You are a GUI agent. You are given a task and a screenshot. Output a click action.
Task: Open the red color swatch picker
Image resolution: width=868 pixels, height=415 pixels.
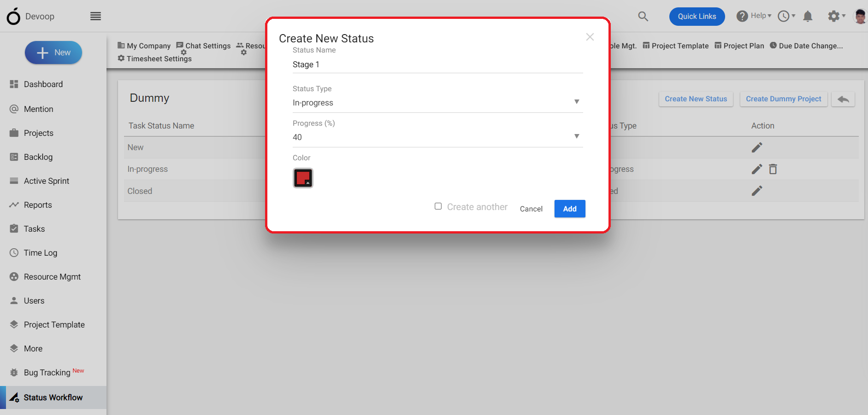tap(303, 178)
